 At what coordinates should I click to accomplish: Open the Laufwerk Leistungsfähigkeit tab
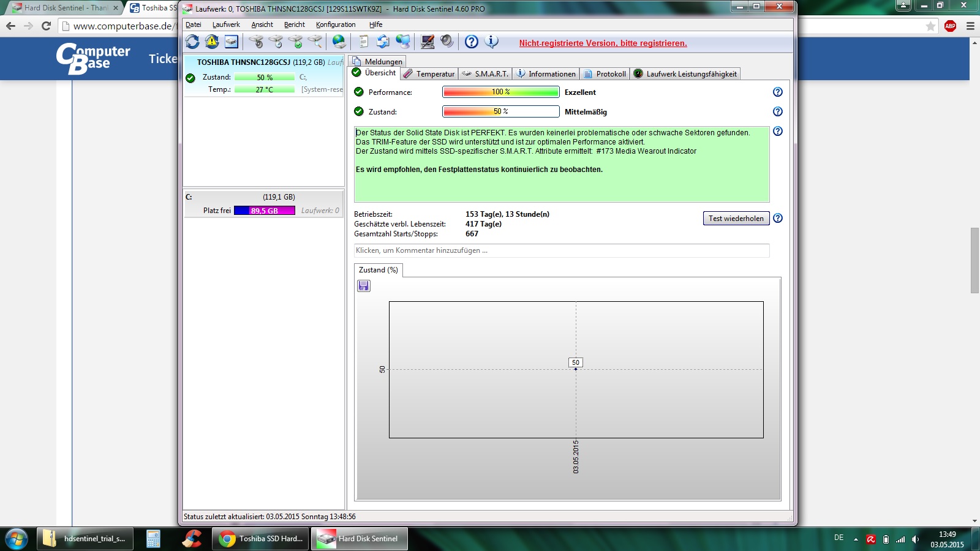click(x=685, y=73)
